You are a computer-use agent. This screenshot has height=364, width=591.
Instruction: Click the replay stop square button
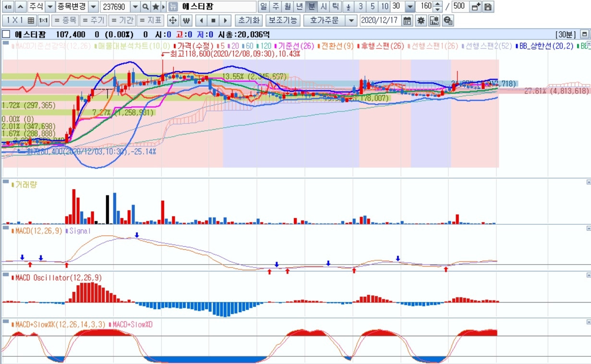click(x=213, y=21)
